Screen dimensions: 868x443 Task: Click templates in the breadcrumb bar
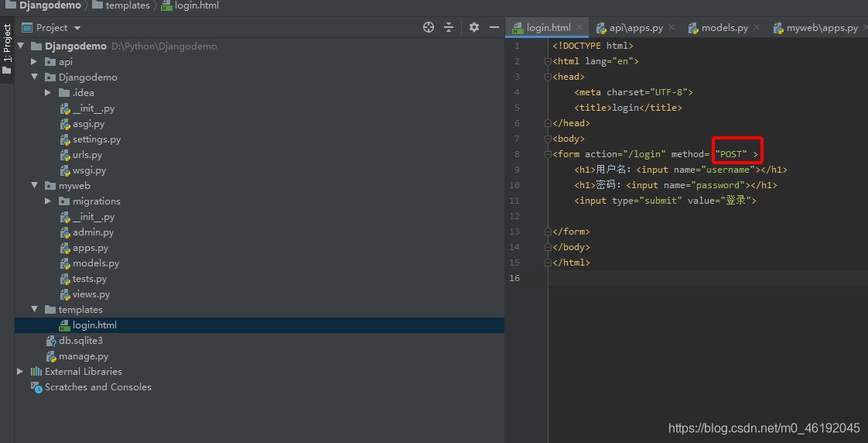128,5
